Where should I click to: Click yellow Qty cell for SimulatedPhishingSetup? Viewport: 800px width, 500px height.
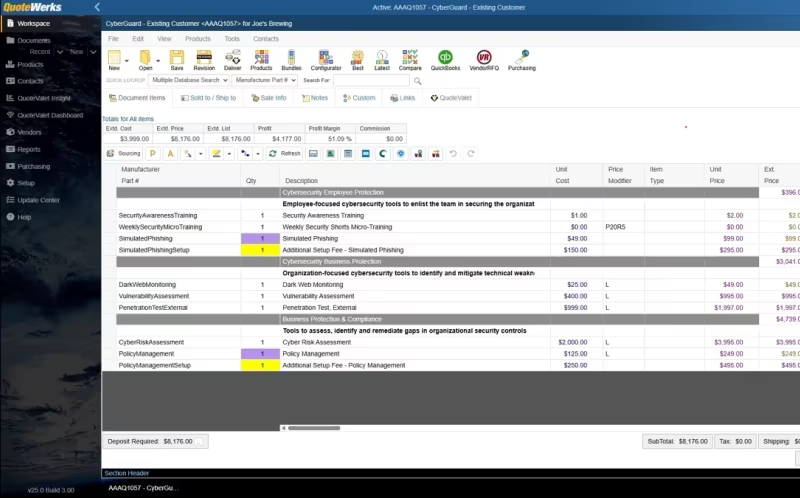pyautogui.click(x=260, y=250)
